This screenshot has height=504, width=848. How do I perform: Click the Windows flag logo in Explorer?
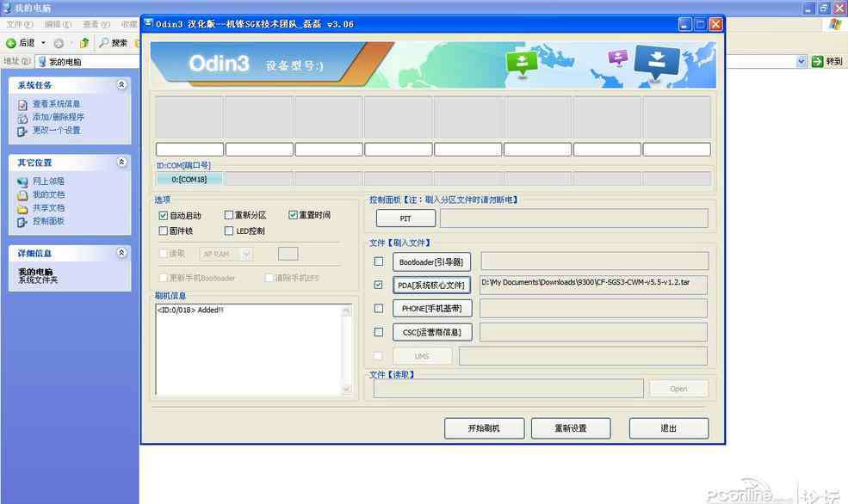[836, 24]
